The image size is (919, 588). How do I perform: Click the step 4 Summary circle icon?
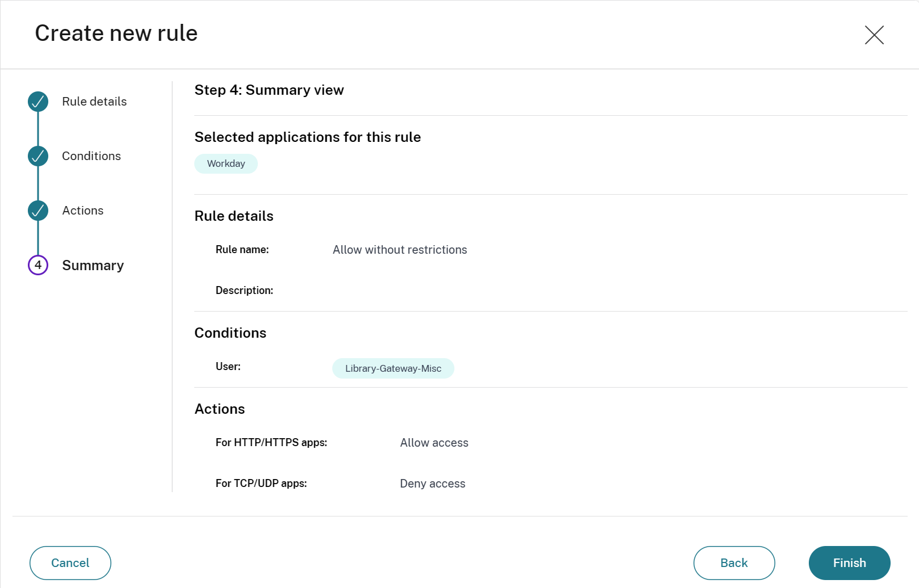[x=38, y=265]
